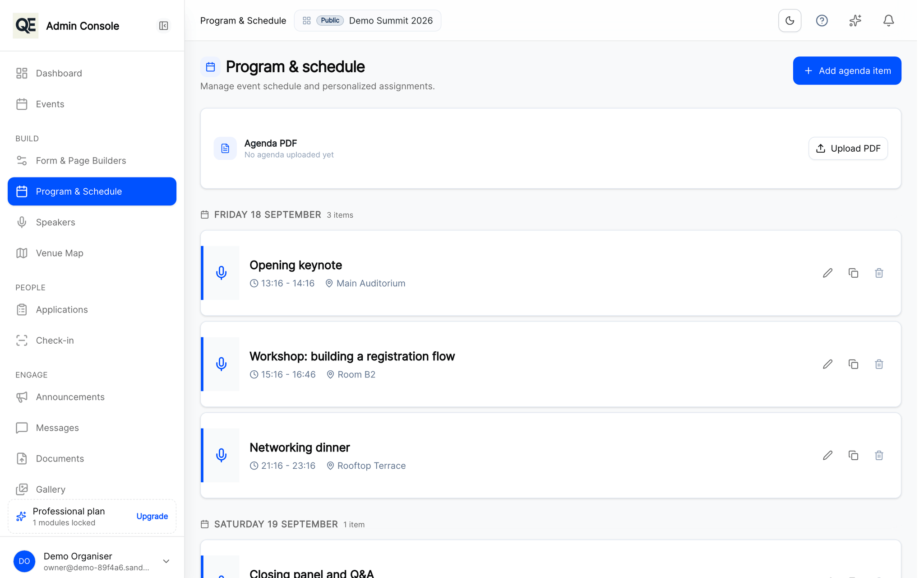Toggle dark mode moon icon

click(790, 21)
